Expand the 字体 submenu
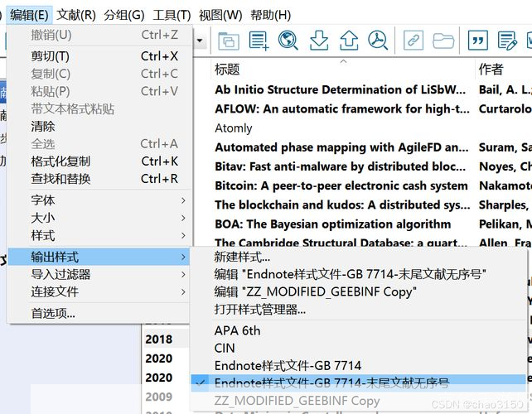Image resolution: width=532 pixels, height=414 pixels. (99, 200)
